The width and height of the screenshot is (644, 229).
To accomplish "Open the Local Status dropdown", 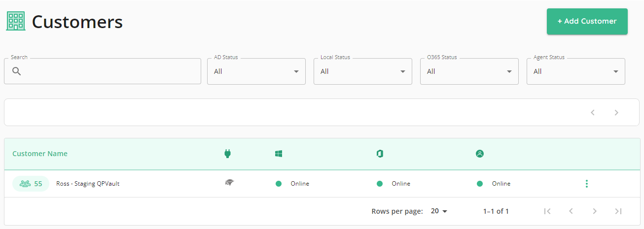I will 363,71.
